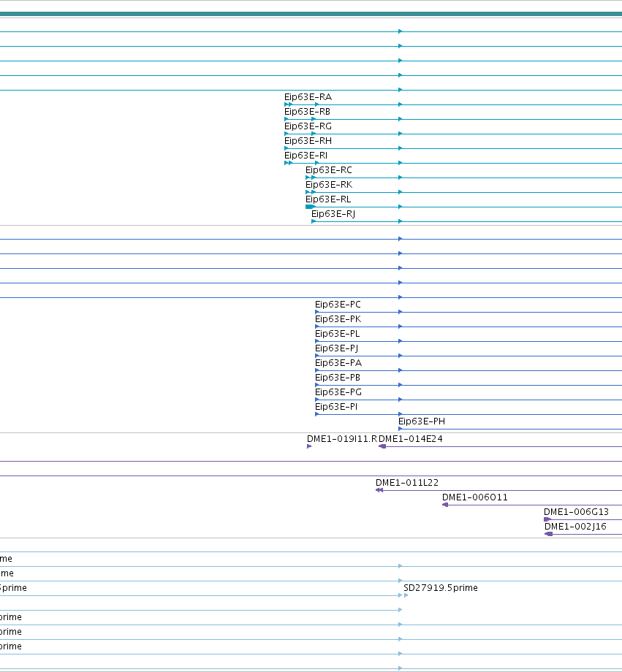This screenshot has height=672, width=622.
Task: Select the Eip63E-PC protein label
Action: [338, 305]
